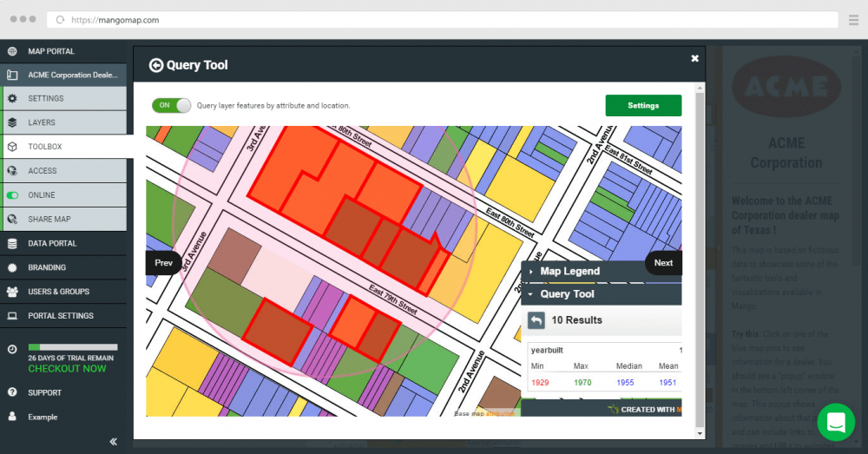
Task: Click the Share Map icon
Action: [12, 220]
